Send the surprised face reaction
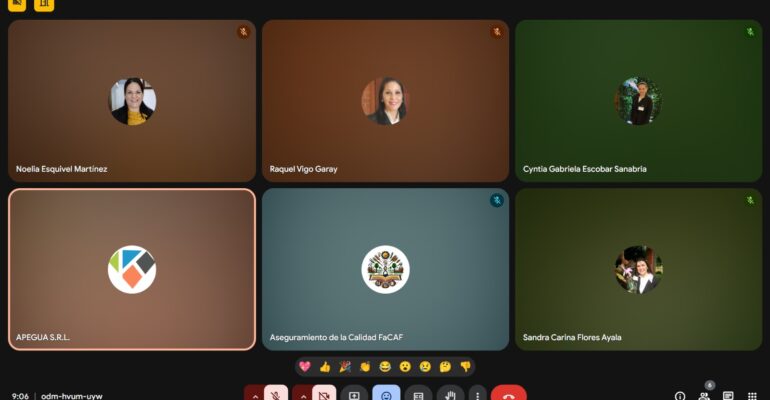 click(405, 367)
